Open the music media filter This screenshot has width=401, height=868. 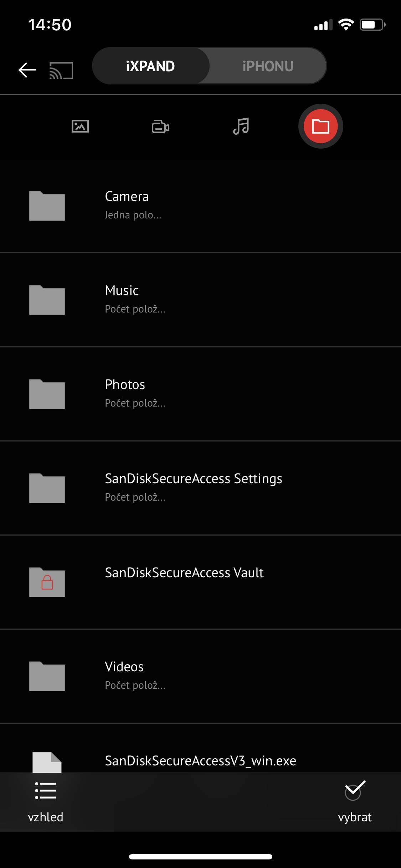point(241,127)
